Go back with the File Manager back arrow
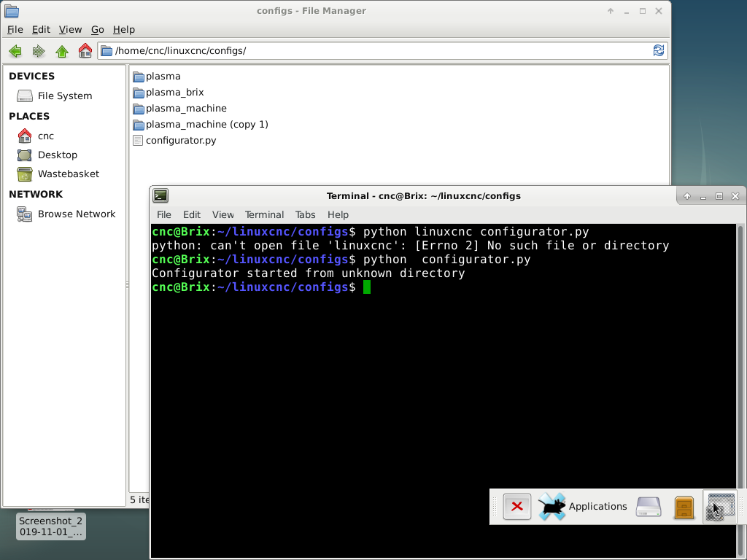This screenshot has height=560, width=747. (15, 51)
